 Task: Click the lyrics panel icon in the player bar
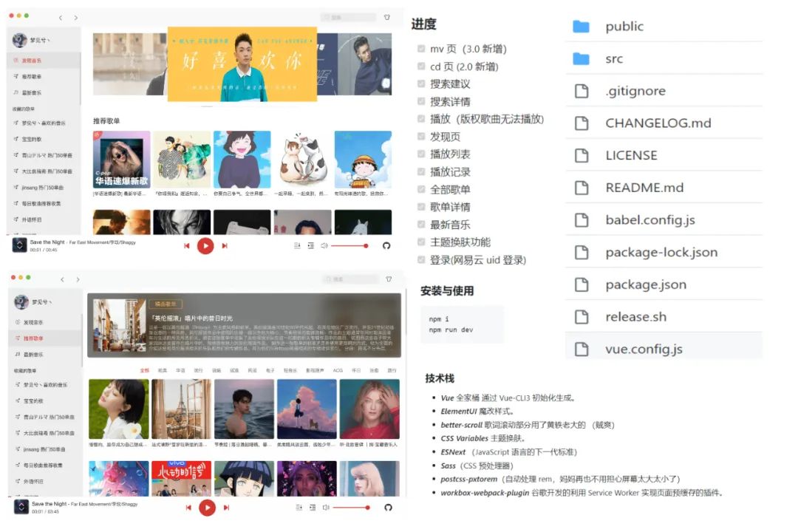coord(297,246)
